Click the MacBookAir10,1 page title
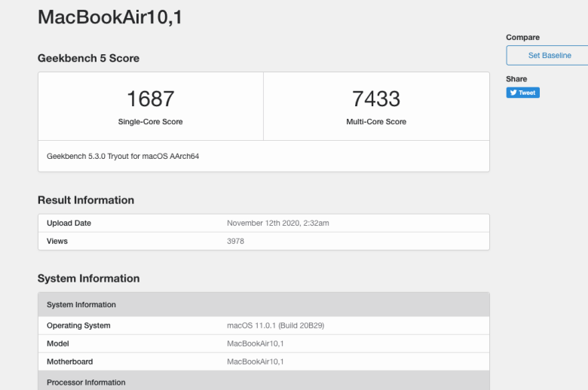The width and height of the screenshot is (588, 390). tap(109, 18)
